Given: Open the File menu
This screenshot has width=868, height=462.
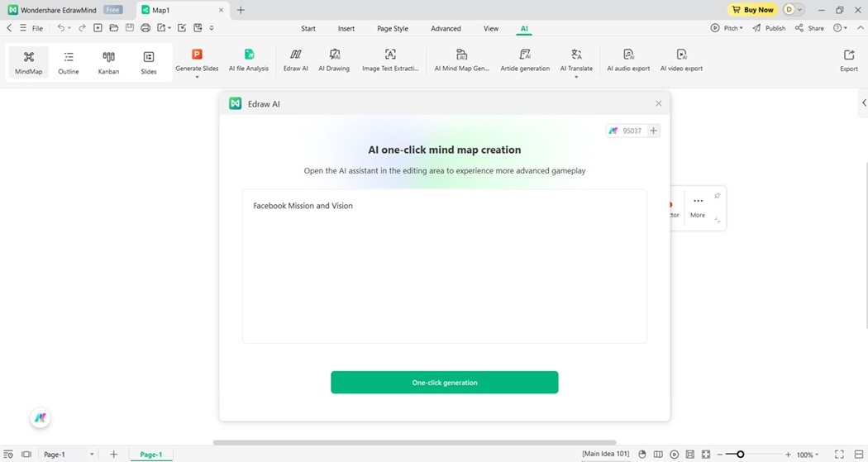Looking at the screenshot, I should coord(37,28).
